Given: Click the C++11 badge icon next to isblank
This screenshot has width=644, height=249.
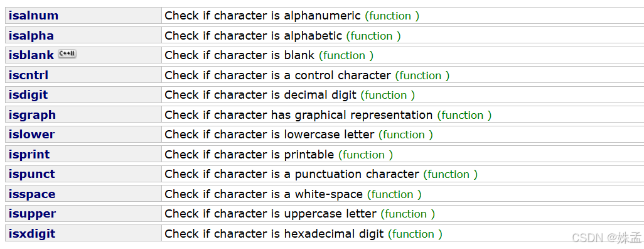Looking at the screenshot, I should point(67,54).
